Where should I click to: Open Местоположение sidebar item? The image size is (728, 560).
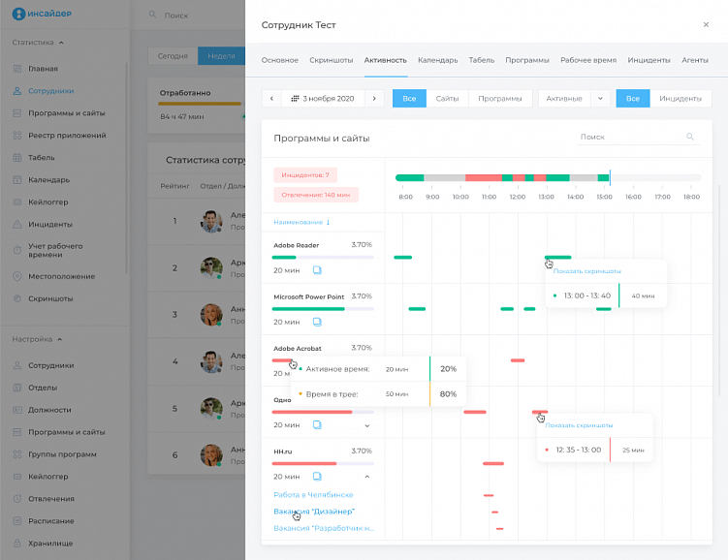point(61,276)
